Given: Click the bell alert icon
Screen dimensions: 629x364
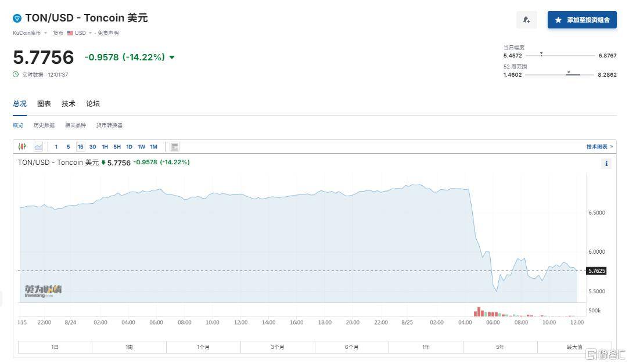Looking at the screenshot, I should click(526, 20).
